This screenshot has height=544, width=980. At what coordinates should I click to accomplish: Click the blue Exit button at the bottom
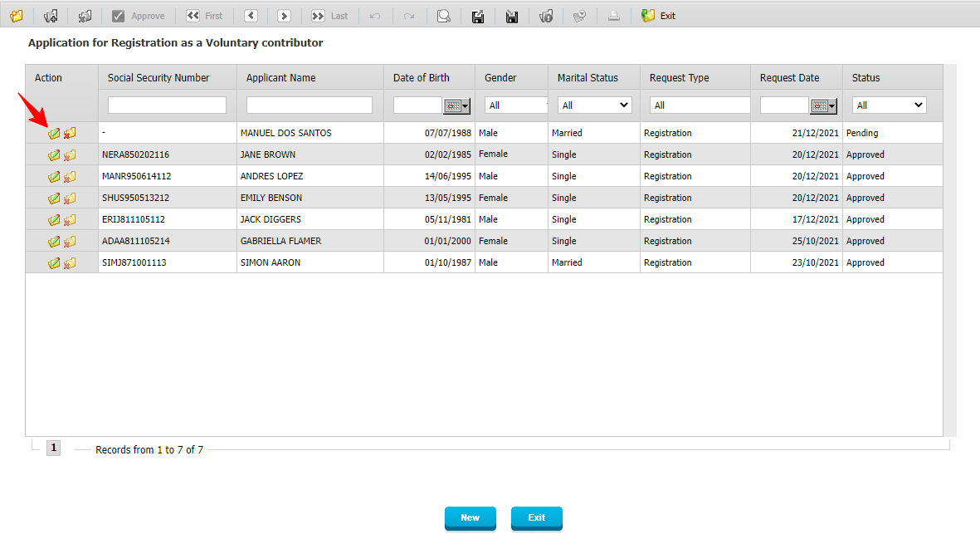click(x=536, y=517)
